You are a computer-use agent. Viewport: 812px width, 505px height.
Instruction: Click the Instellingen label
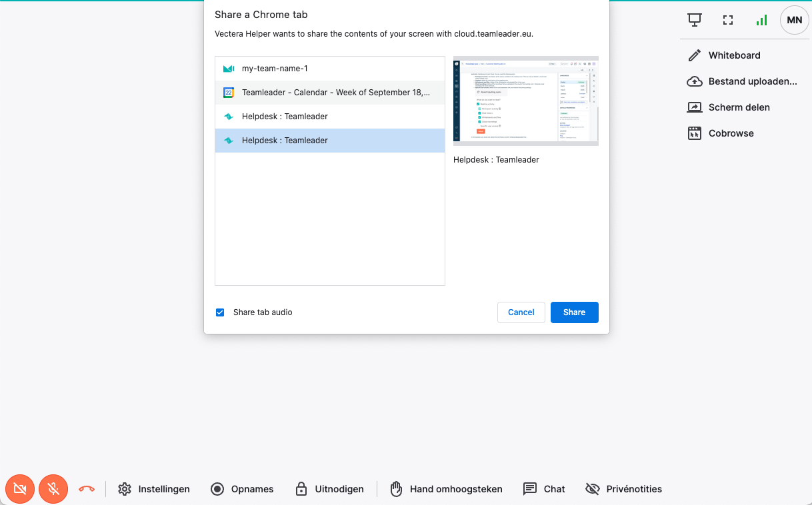click(164, 489)
